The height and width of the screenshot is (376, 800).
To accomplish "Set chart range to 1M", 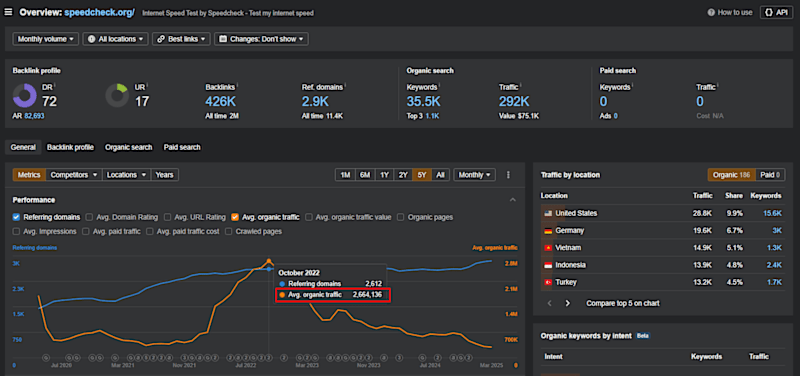I will (x=345, y=174).
